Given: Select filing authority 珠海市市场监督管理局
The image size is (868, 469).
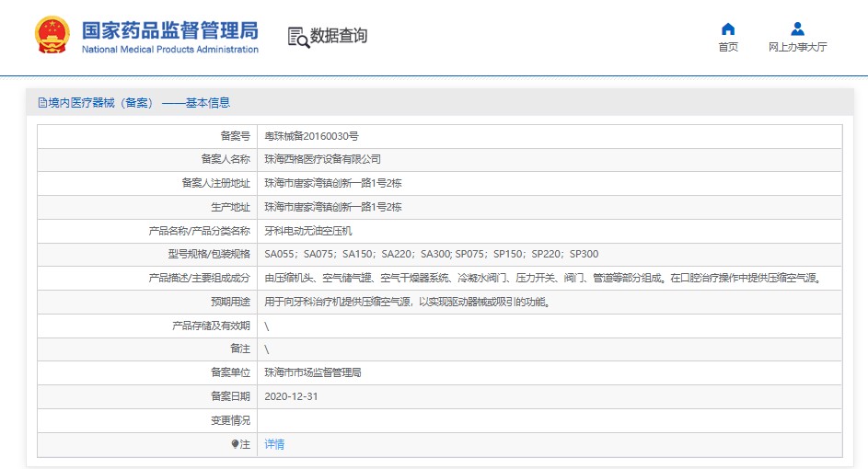Looking at the screenshot, I should tap(313, 372).
